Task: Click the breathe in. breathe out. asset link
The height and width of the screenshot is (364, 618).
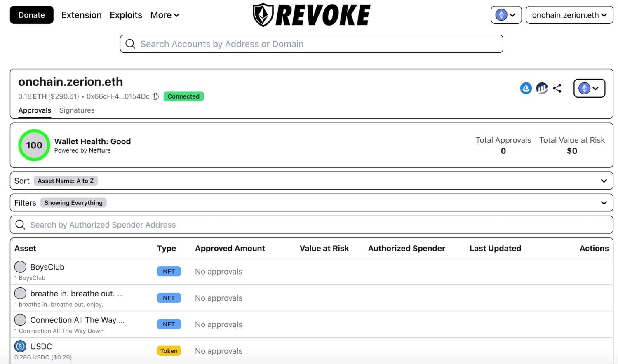Action: point(77,294)
